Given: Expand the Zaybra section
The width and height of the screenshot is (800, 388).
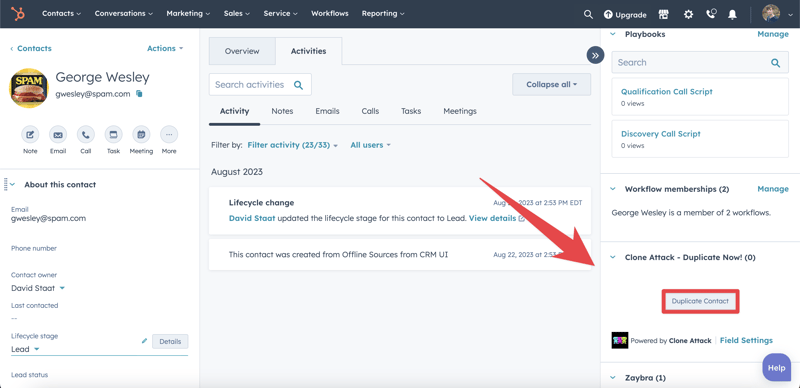Looking at the screenshot, I should coord(613,378).
